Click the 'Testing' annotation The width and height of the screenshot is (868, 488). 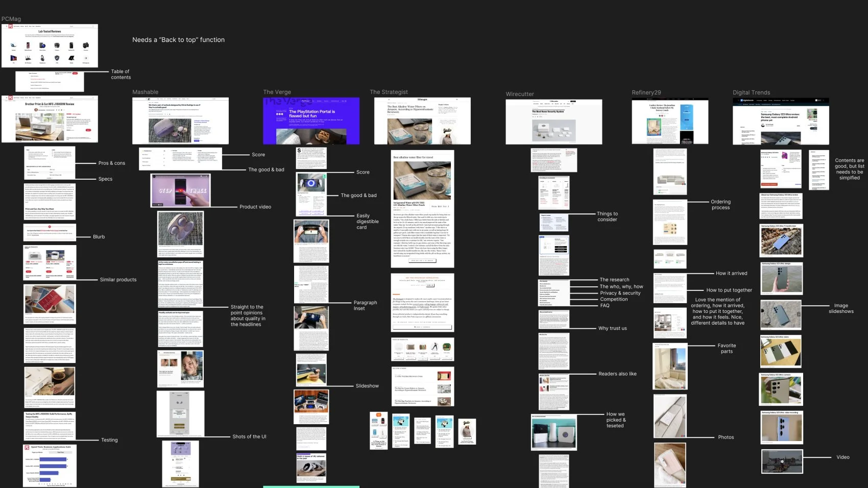pos(109,440)
